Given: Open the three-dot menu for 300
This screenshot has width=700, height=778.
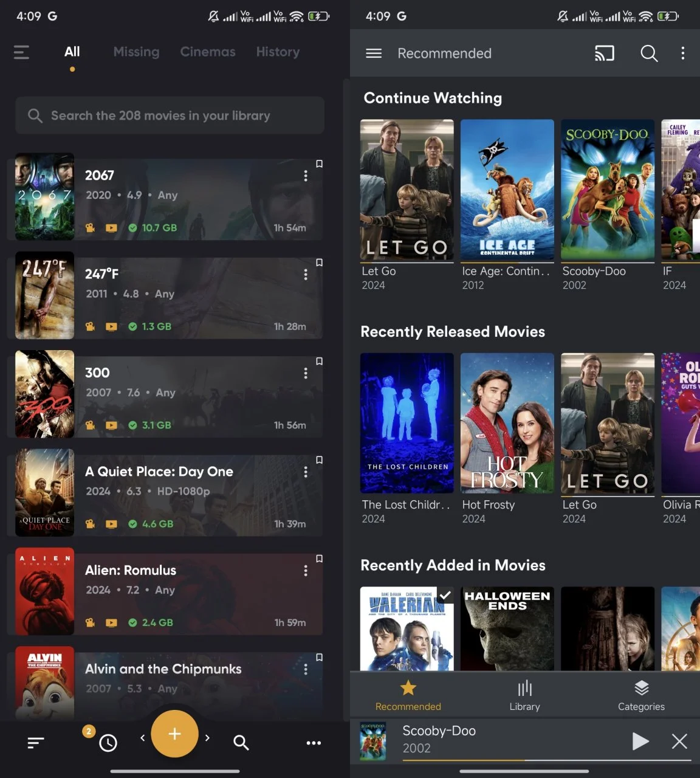Looking at the screenshot, I should (306, 373).
